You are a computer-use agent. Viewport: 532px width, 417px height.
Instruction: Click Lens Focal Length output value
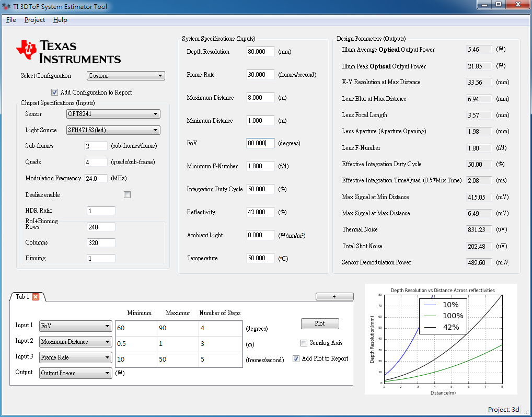point(479,115)
